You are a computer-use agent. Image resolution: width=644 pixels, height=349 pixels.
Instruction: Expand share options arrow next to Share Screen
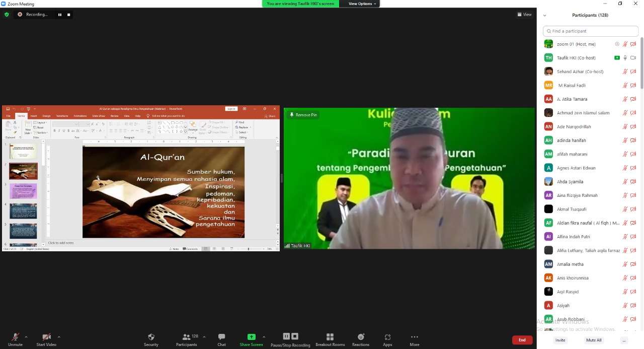pos(264,337)
